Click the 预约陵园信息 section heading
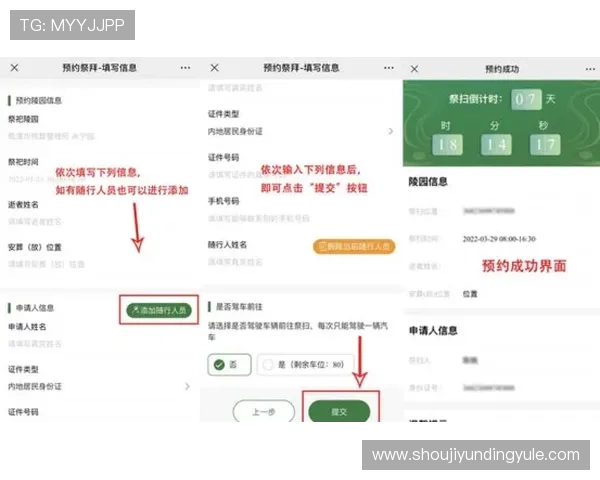Viewport: 600px width, 480px height. point(39,101)
